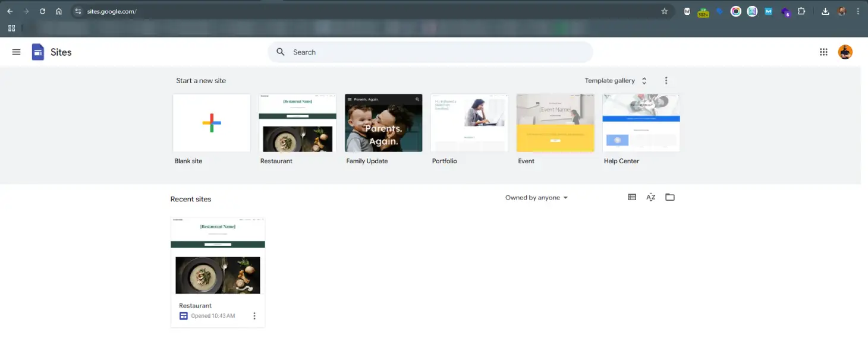Open the Google apps grid

[x=823, y=52]
